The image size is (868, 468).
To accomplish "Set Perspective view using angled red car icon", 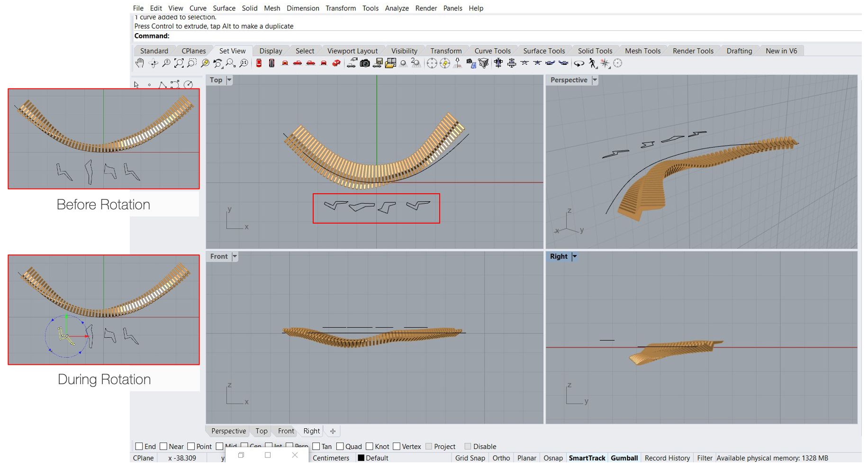I will click(336, 63).
